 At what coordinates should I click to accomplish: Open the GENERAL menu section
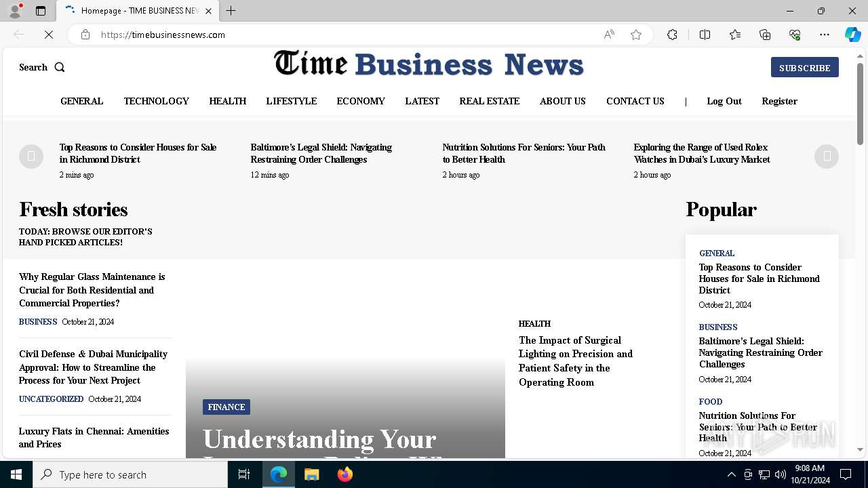click(82, 101)
